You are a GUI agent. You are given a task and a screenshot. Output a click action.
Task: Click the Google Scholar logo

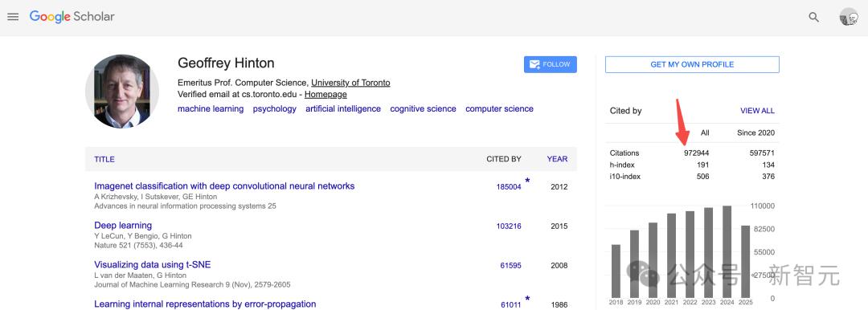click(x=72, y=17)
